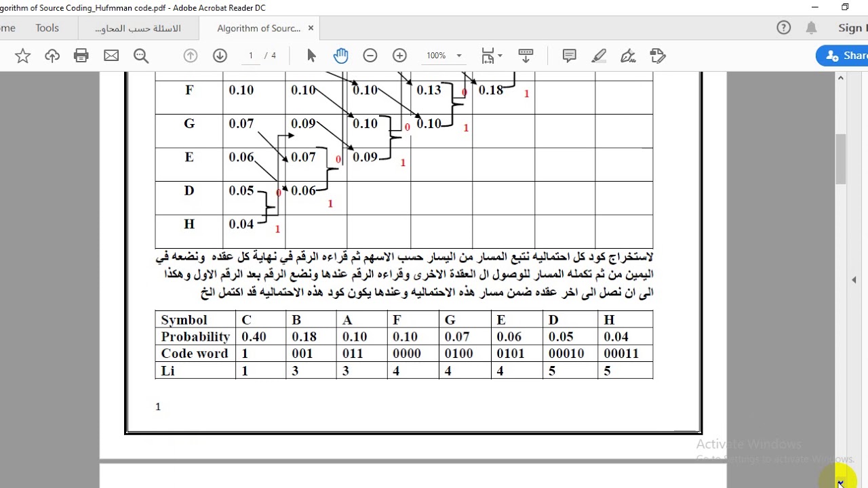Open the sign document pen tool
This screenshot has width=868, height=488.
click(x=628, y=56)
